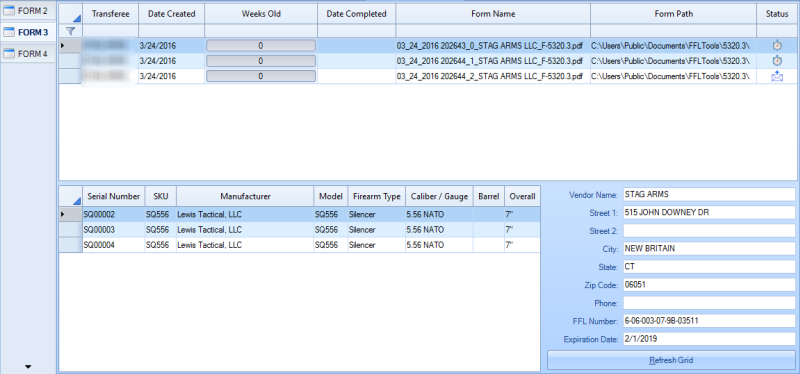Expand the sidebar overflow down arrow
Image resolution: width=800 pixels, height=374 pixels.
pos(28,366)
